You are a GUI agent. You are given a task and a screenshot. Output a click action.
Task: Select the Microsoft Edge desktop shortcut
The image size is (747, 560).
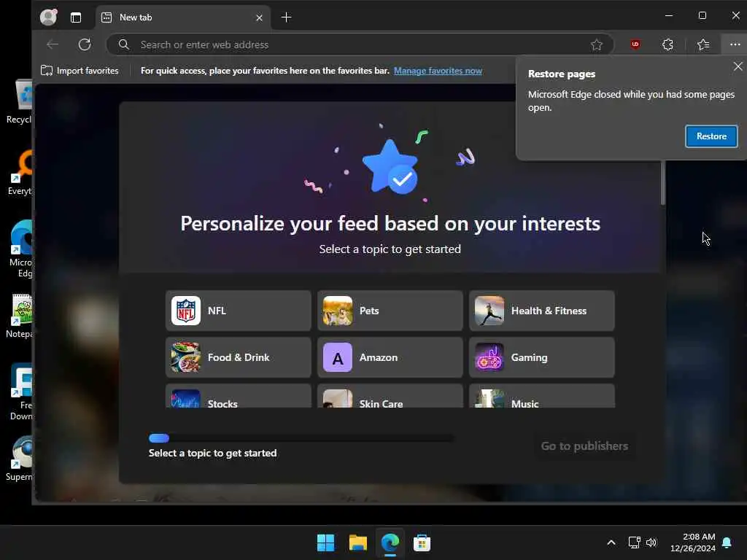pos(20,249)
